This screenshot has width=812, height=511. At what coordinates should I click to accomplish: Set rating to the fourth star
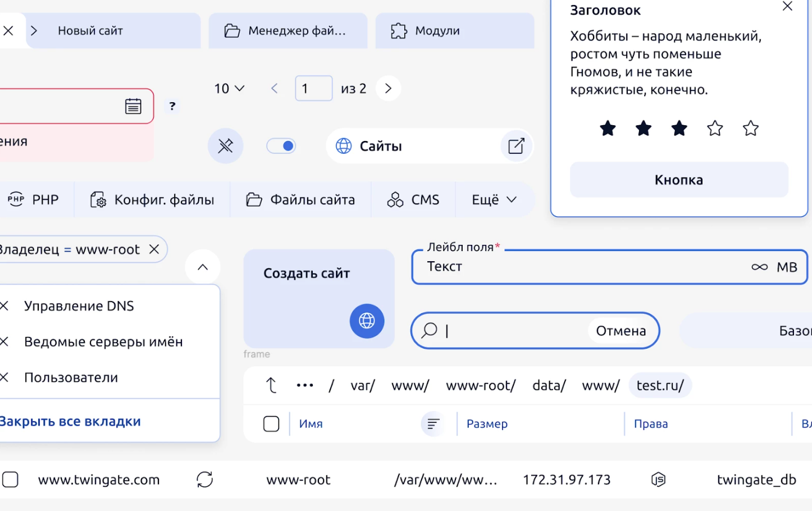pyautogui.click(x=715, y=129)
